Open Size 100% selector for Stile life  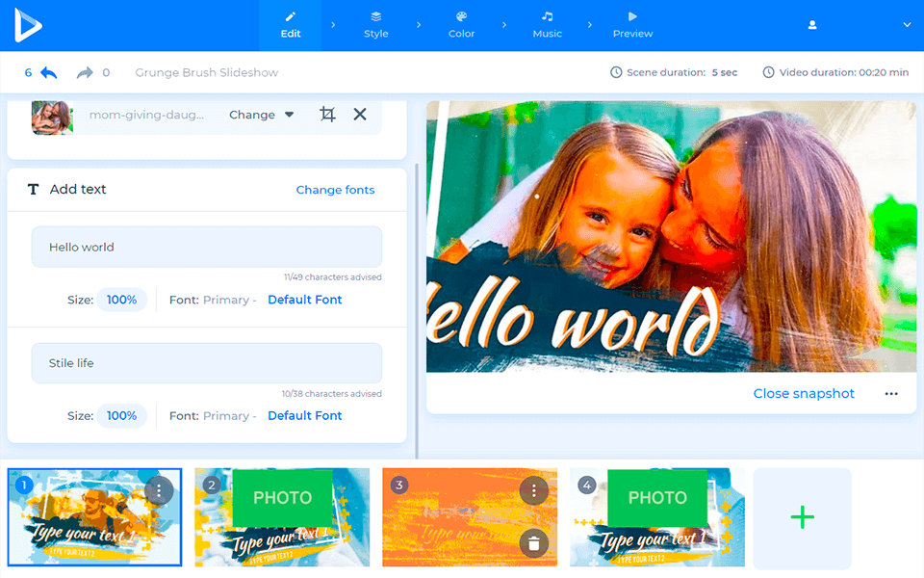pyautogui.click(x=121, y=416)
